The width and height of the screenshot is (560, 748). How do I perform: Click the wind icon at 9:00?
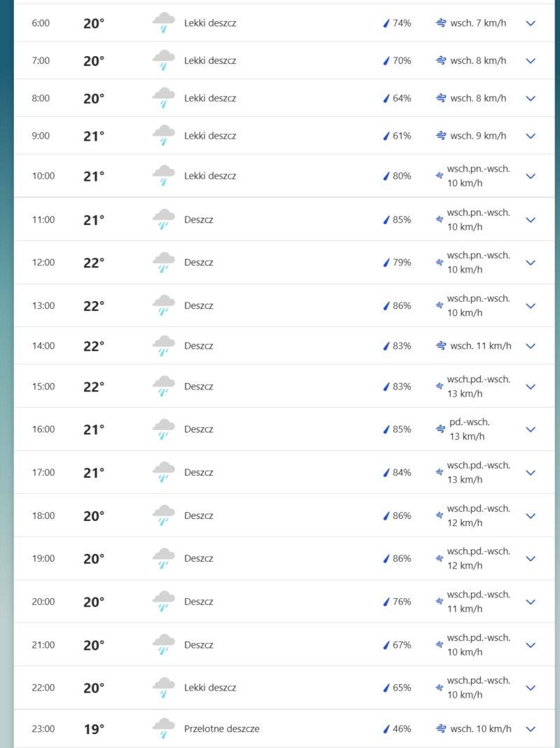point(441,136)
